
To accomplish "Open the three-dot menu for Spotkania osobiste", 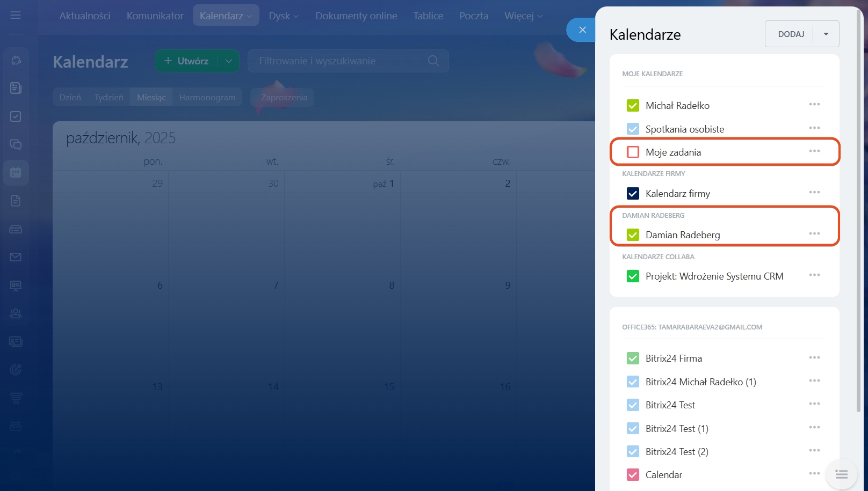I will (814, 128).
